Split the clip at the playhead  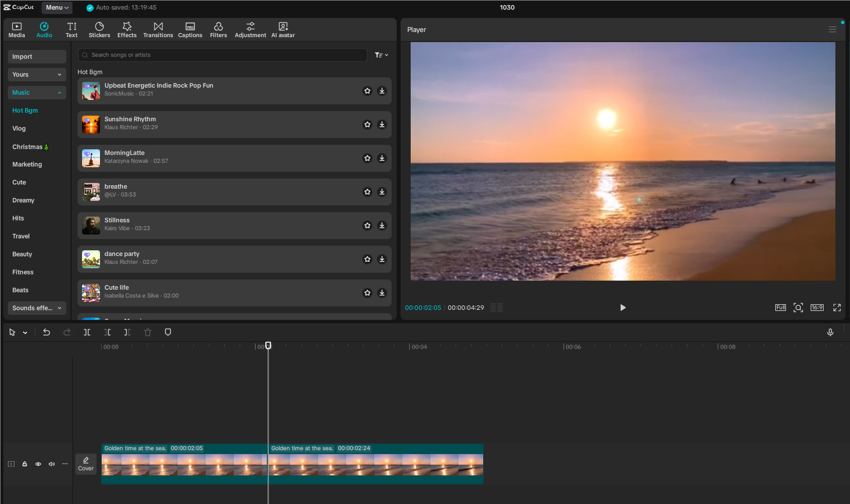point(87,332)
